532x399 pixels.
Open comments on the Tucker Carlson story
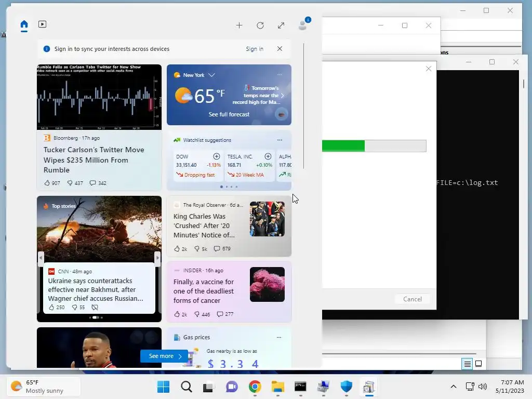coord(98,183)
